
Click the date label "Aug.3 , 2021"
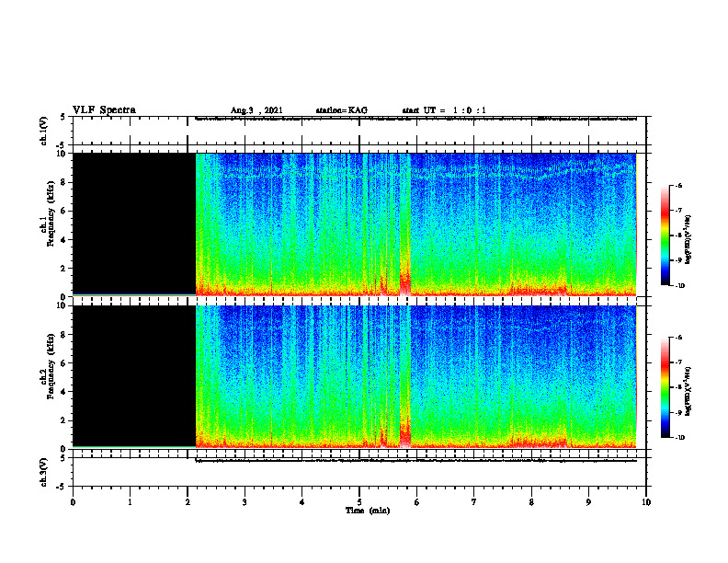tap(256, 110)
